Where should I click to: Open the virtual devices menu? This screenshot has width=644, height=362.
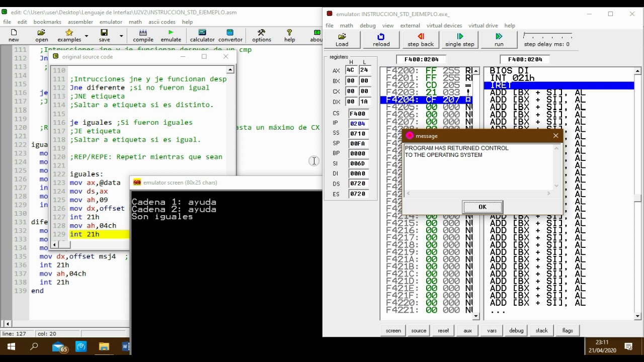(444, 26)
